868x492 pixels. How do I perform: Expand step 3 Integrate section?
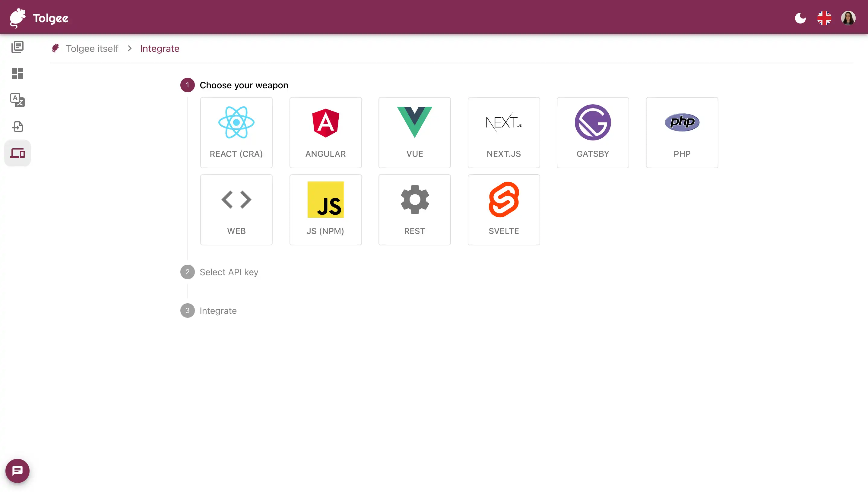218,310
